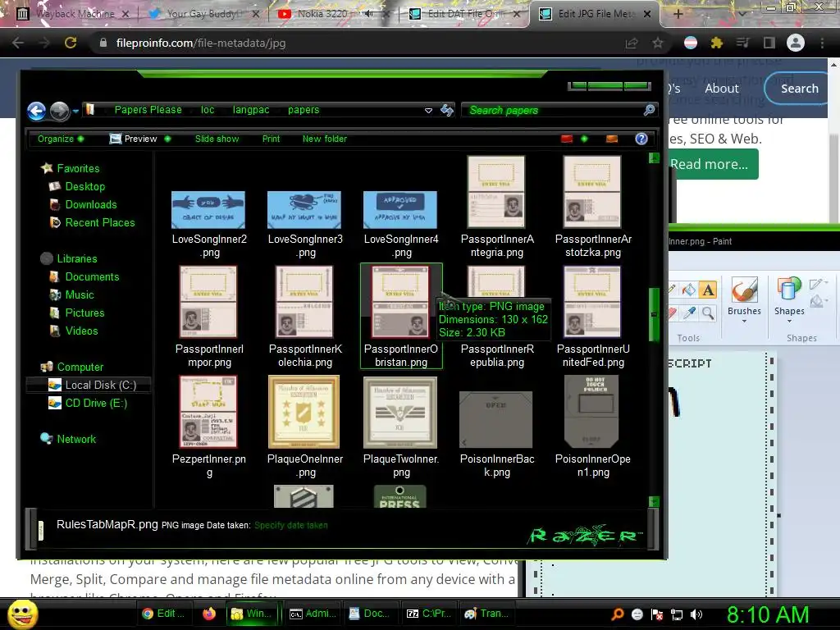The image size is (840, 630).
Task: Select Color picker tool in Paint
Action: 689,313
